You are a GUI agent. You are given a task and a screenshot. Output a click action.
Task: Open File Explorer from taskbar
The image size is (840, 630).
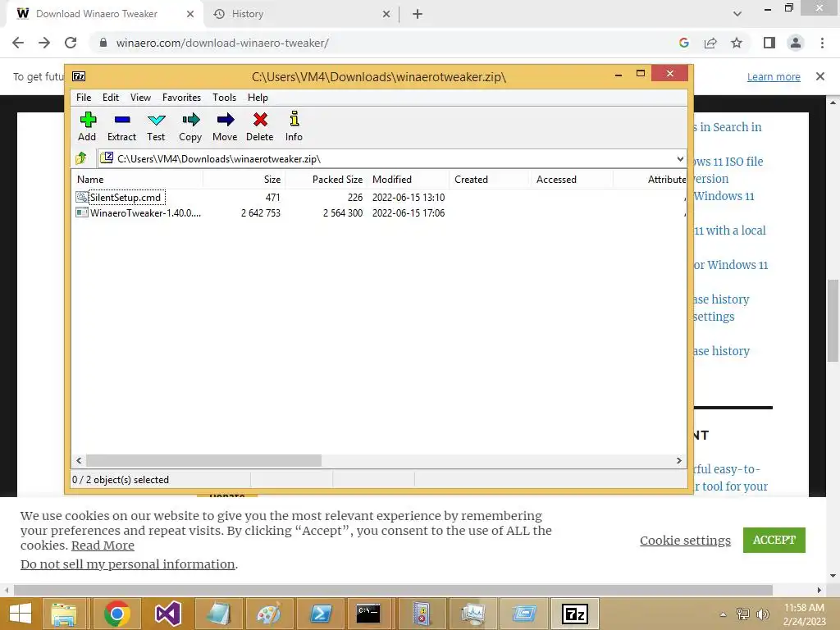pyautogui.click(x=64, y=614)
